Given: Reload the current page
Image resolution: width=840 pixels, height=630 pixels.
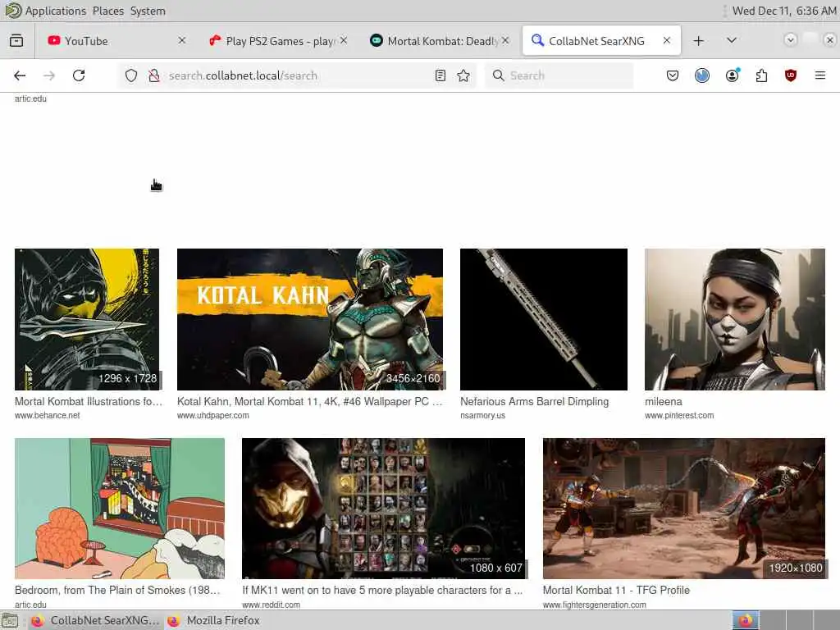Looking at the screenshot, I should tap(79, 75).
